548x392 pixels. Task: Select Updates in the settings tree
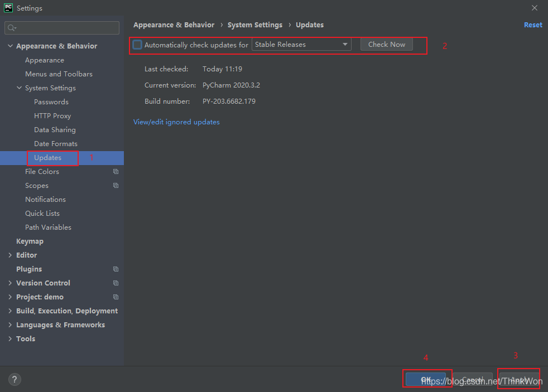(47, 158)
